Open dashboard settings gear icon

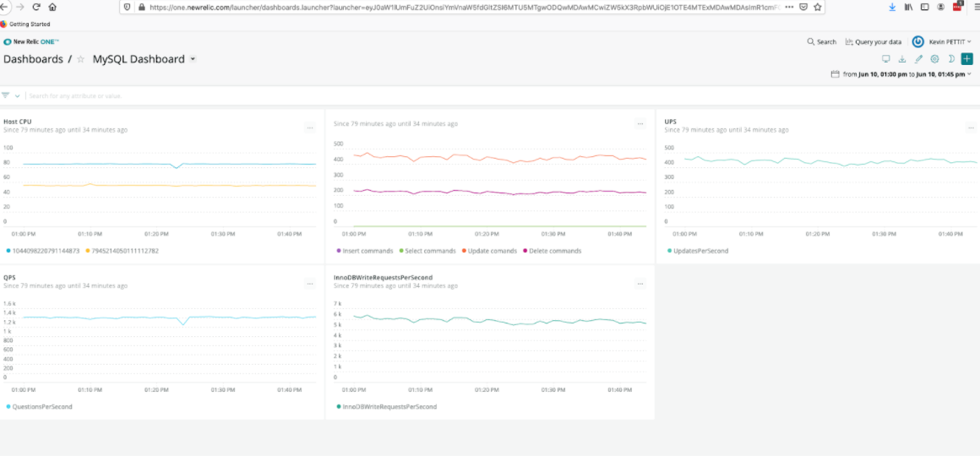(934, 59)
